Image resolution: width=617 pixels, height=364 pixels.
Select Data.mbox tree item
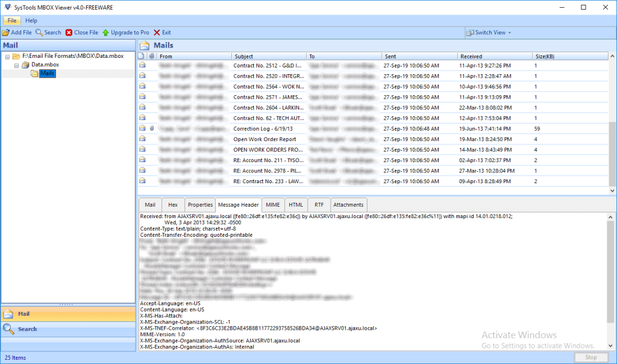click(x=45, y=64)
